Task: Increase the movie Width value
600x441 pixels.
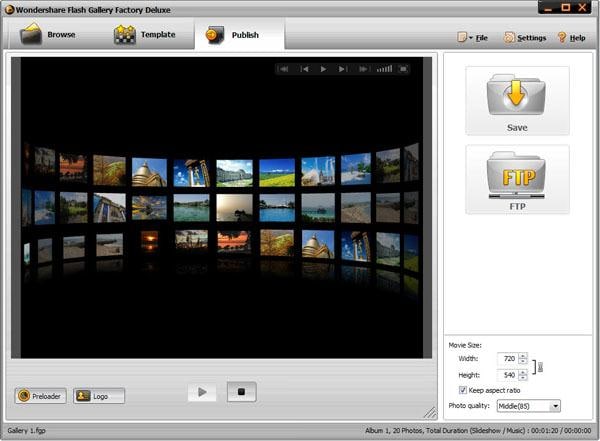Action: [x=523, y=356]
